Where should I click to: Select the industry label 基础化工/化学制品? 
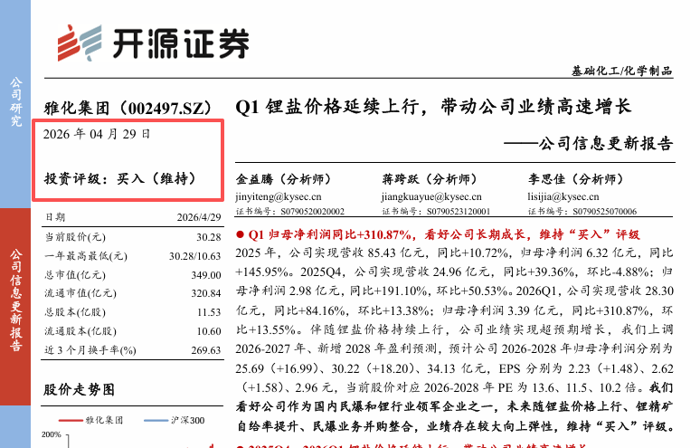(622, 71)
